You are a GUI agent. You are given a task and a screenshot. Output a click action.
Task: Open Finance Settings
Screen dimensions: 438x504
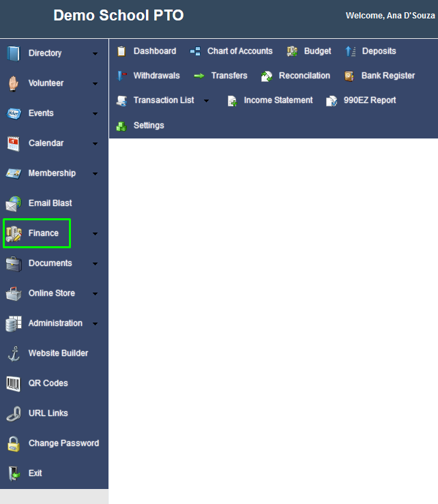(149, 125)
